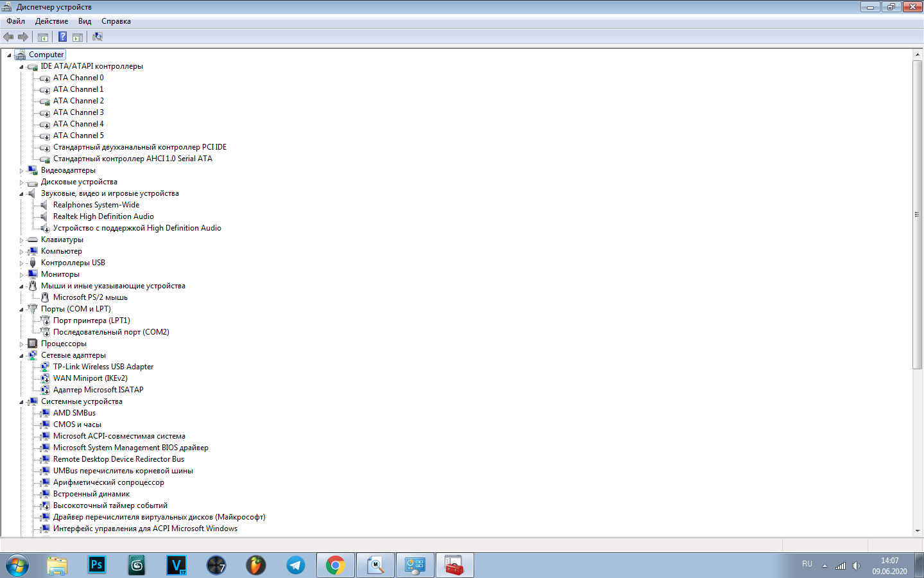Select the Computer root node icon
Viewport: 924px width, 578px height.
20,55
